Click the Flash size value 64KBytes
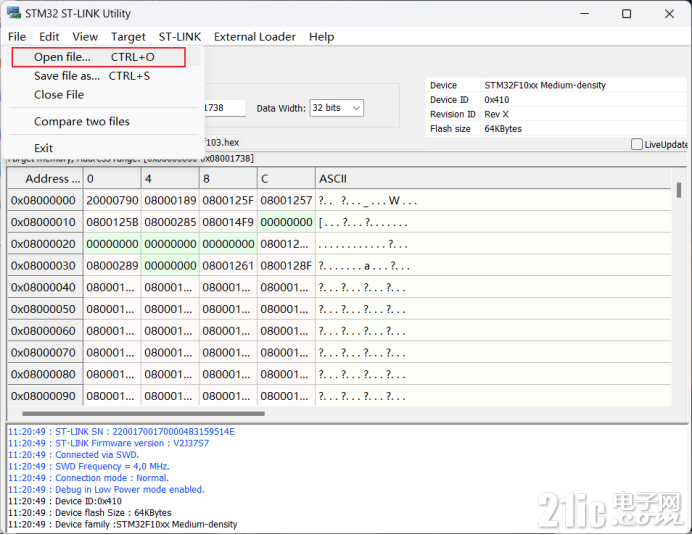 point(503,129)
